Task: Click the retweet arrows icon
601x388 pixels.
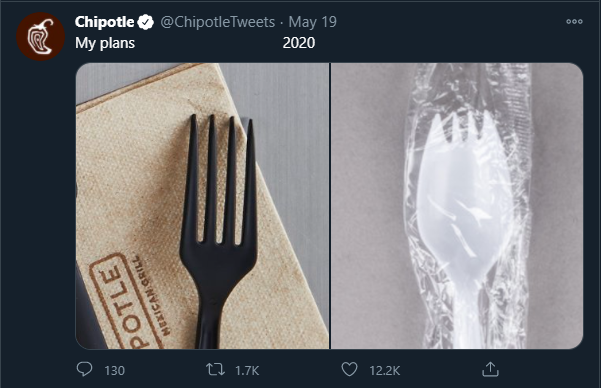Action: (215, 370)
